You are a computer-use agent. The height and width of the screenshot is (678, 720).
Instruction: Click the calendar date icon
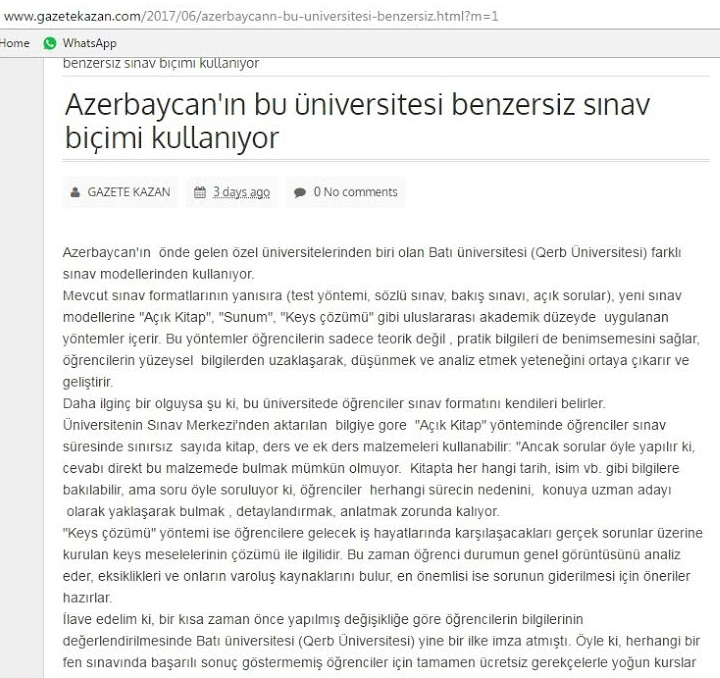click(x=200, y=192)
